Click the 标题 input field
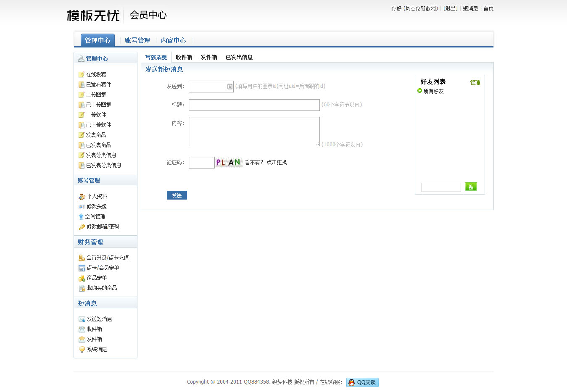 tap(254, 105)
